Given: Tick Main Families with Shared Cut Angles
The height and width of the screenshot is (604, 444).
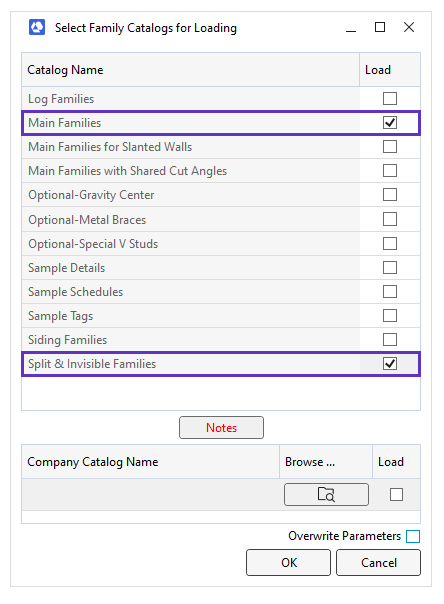Looking at the screenshot, I should (390, 171).
